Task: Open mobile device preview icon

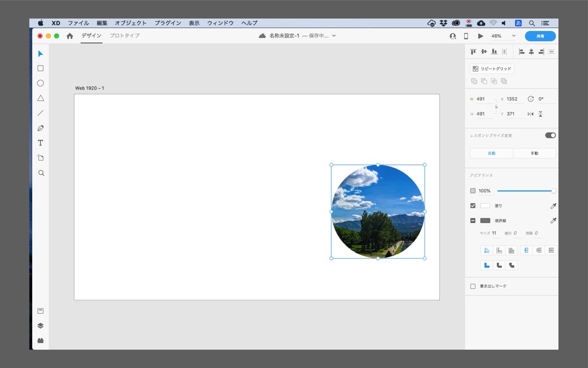Action: [466, 36]
